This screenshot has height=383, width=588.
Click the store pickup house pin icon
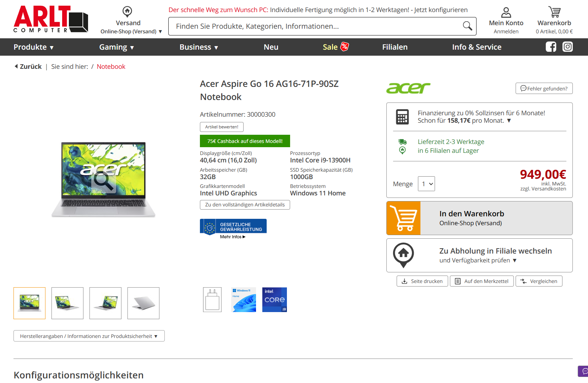point(403,255)
